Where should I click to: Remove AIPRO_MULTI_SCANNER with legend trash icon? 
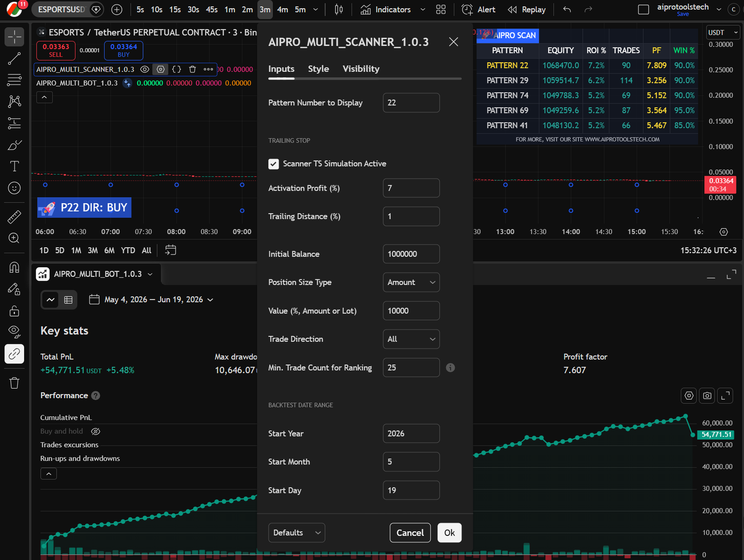click(193, 69)
